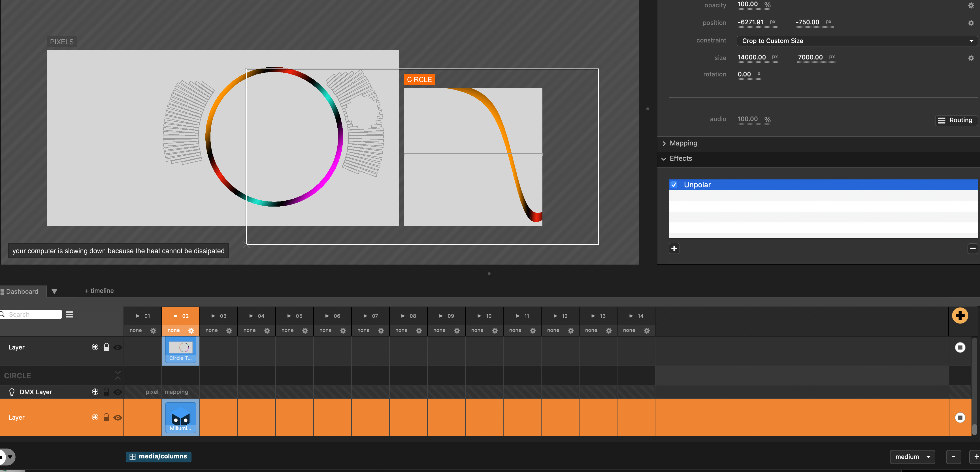This screenshot has height=472, width=980.
Task: Toggle the lock on the top Layer
Action: 106,347
